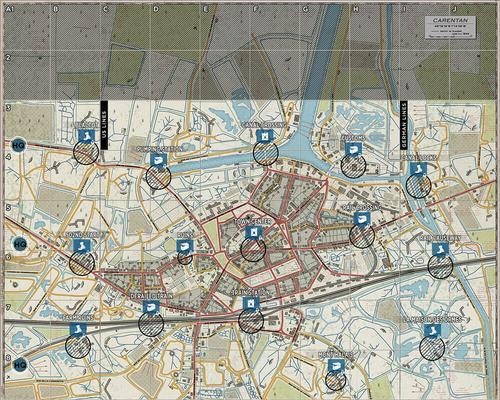This screenshot has width=500, height=400.
Task: Click the Blactot strongpoint icon
Action: (87, 136)
